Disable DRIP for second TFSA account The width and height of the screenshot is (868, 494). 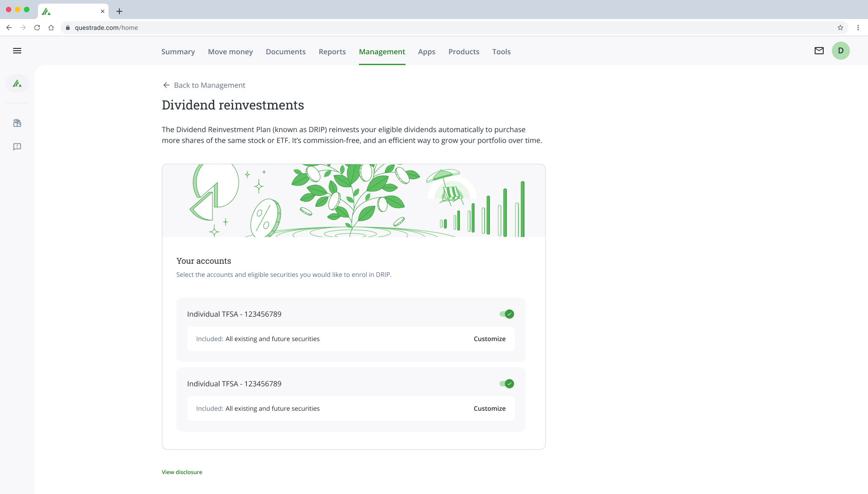point(507,384)
